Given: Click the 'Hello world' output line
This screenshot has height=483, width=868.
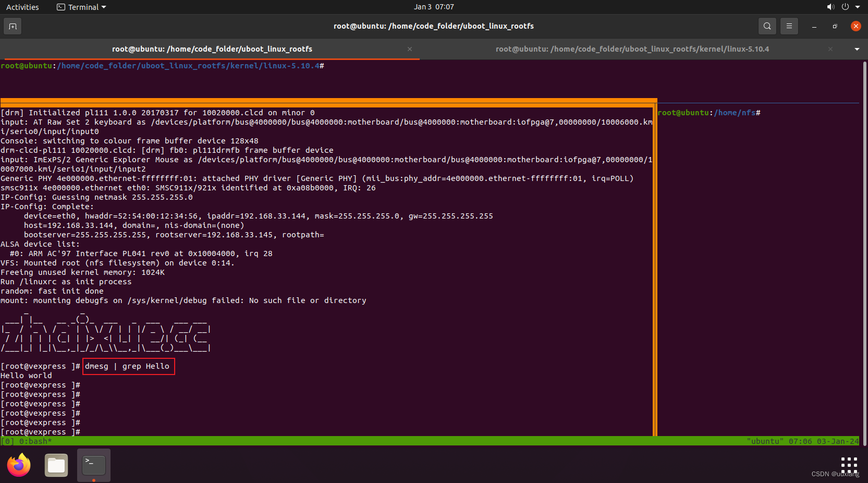Looking at the screenshot, I should (x=26, y=376).
